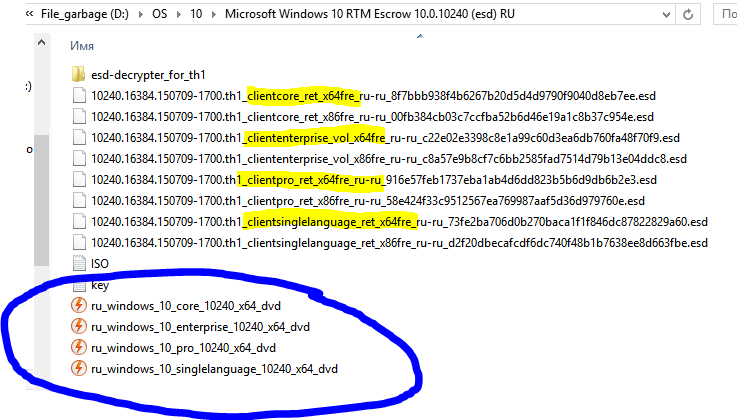Open the esd-decrypter_for_th1 folder icon
Image resolution: width=737 pixels, height=420 pixels.
(79, 74)
